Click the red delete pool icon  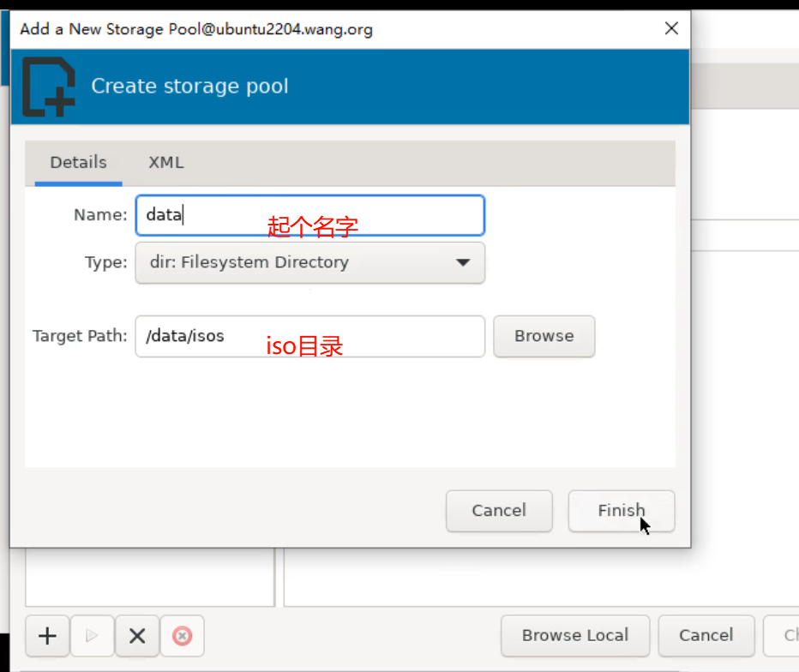pos(182,636)
